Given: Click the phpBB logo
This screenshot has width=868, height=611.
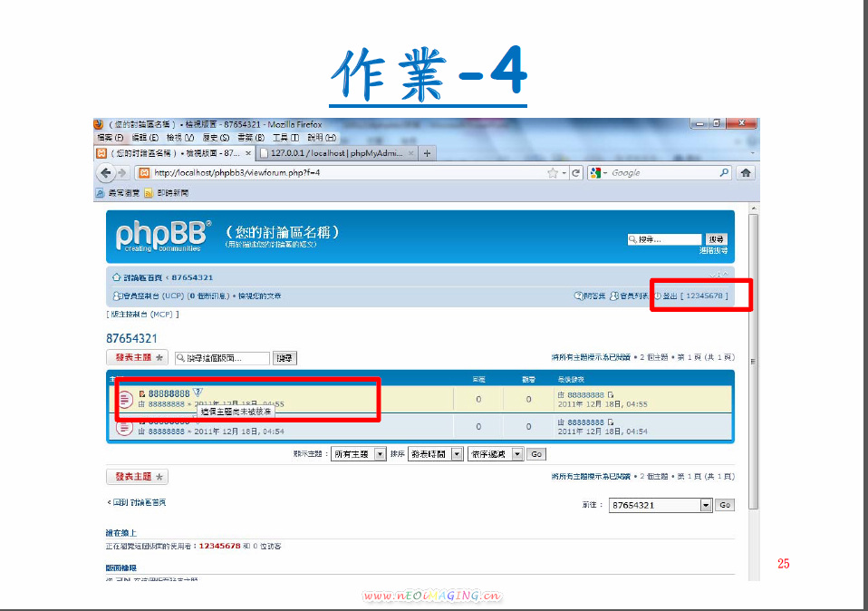Looking at the screenshot, I should [163, 236].
